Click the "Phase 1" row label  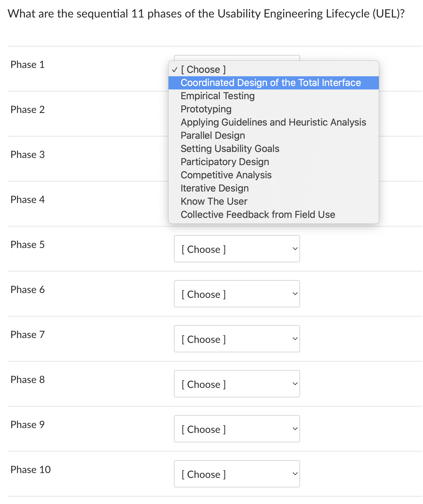pyautogui.click(x=27, y=65)
